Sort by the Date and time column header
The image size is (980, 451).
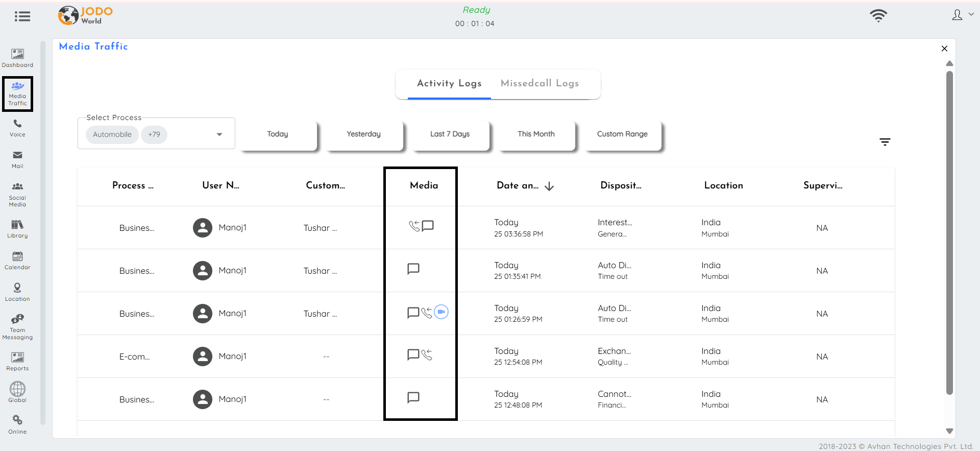[518, 185]
